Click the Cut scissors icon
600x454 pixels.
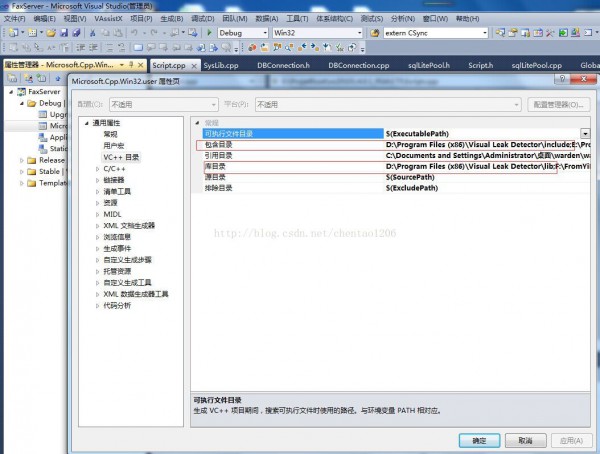pyautogui.click(x=92, y=33)
